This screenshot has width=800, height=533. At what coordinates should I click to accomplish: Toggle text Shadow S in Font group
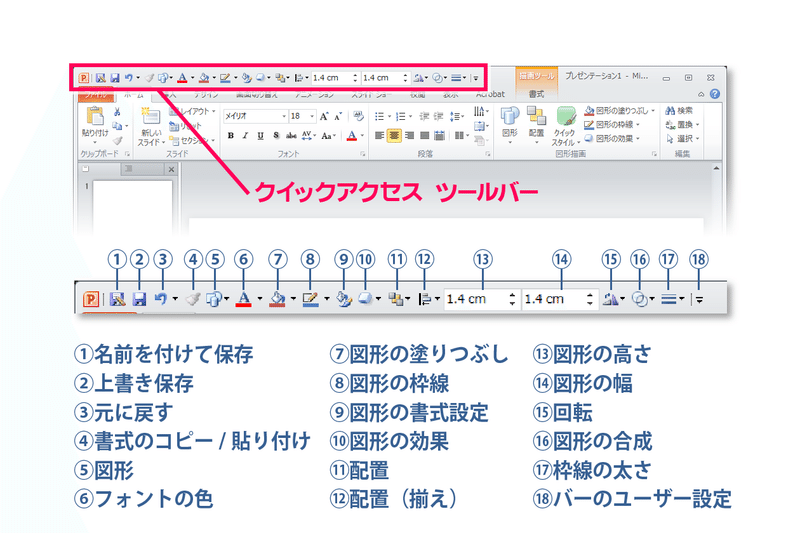[276, 136]
